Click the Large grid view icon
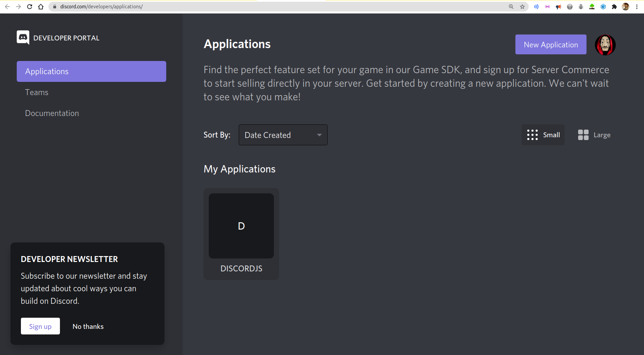This screenshot has width=644, height=355. click(x=583, y=135)
